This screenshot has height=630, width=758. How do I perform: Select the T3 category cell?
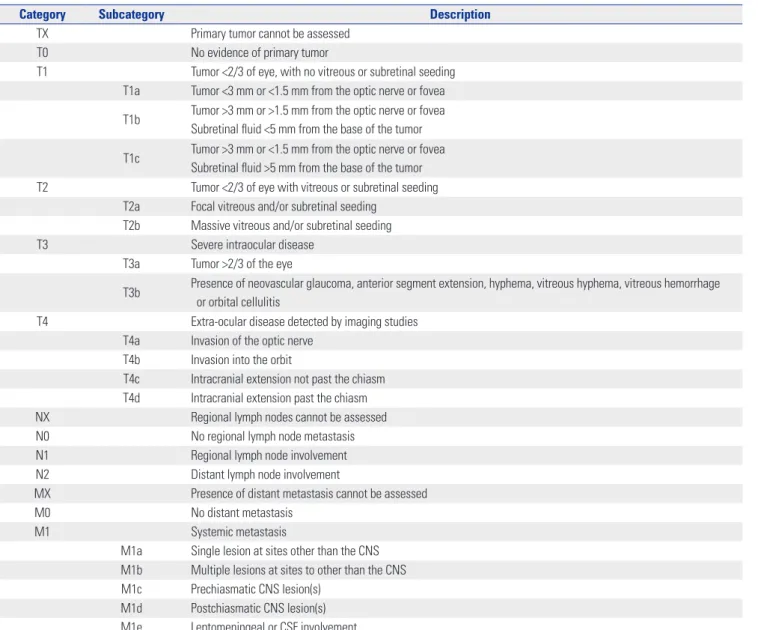point(42,245)
